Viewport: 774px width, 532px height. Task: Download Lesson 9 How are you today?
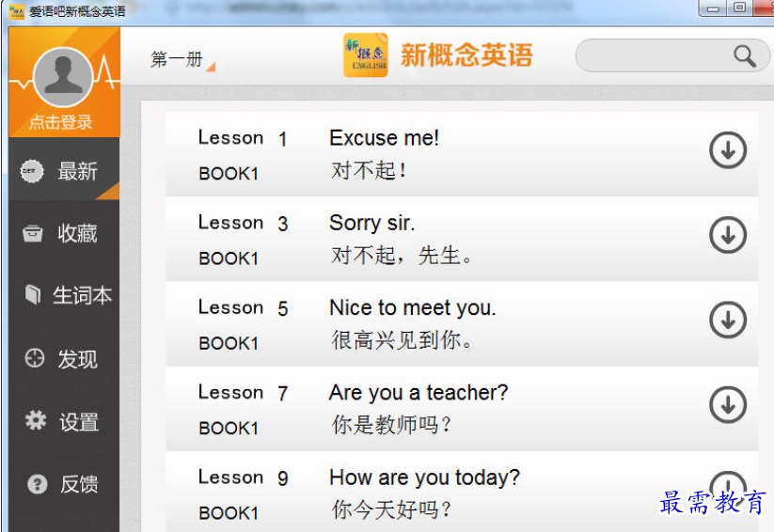coord(728,490)
